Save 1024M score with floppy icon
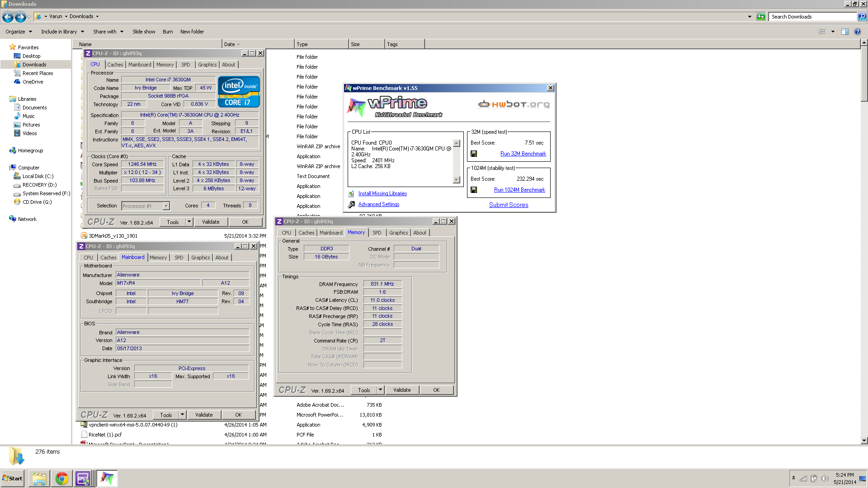The width and height of the screenshot is (868, 488). 474,190
